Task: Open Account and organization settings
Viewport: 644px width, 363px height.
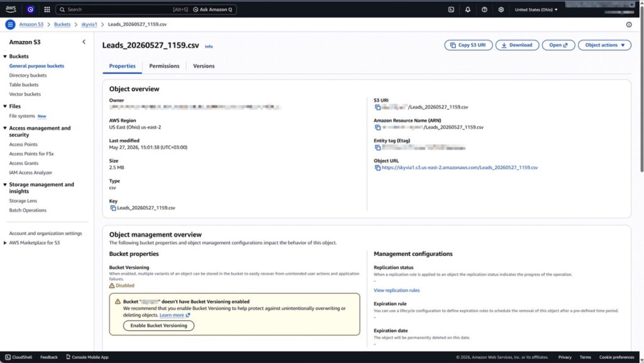Action: tap(45, 233)
